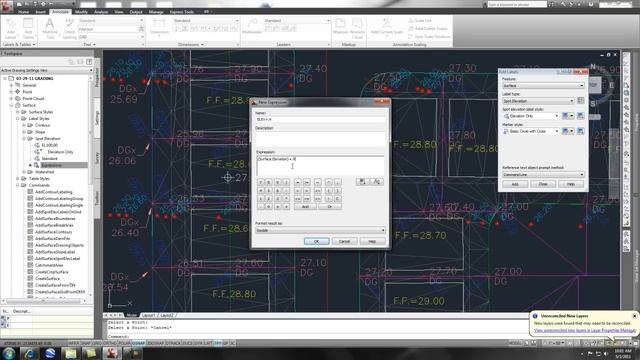Run the Check Spelling tool
This screenshot has height=360, width=640.
point(69,29)
